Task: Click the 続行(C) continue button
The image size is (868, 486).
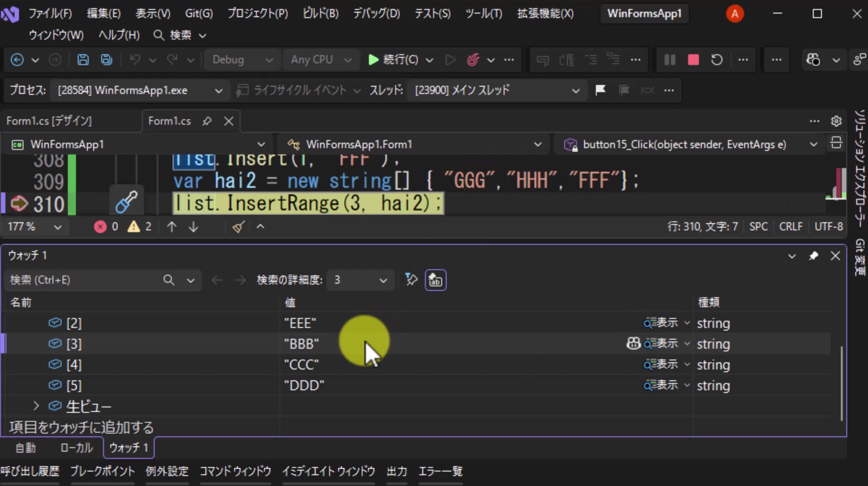Action: (393, 60)
